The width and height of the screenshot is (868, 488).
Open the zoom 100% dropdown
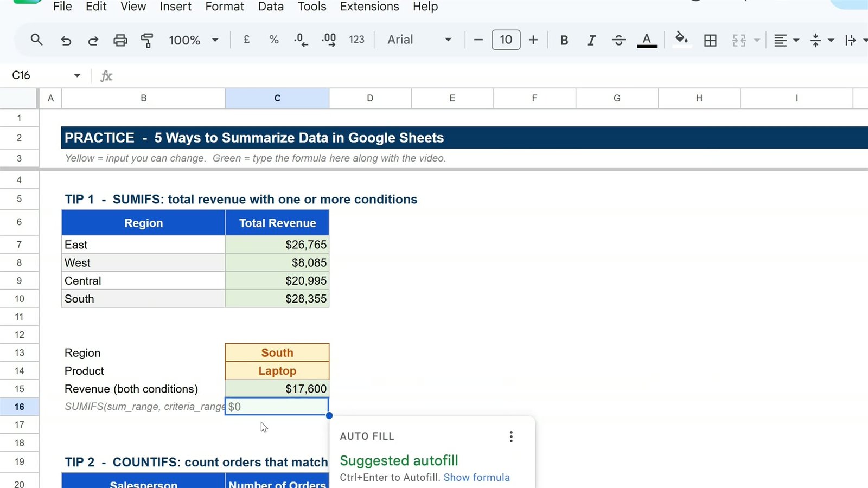click(x=193, y=40)
